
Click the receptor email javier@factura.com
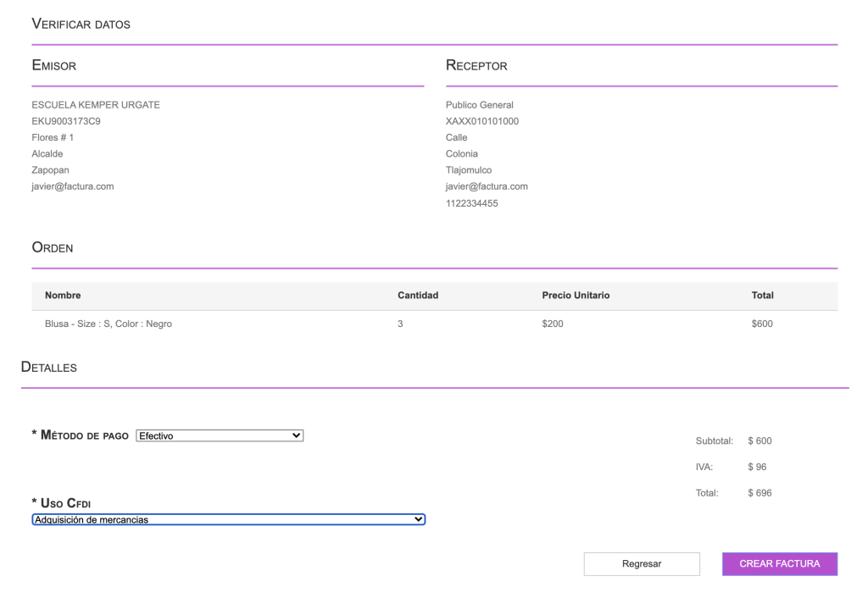pos(487,186)
